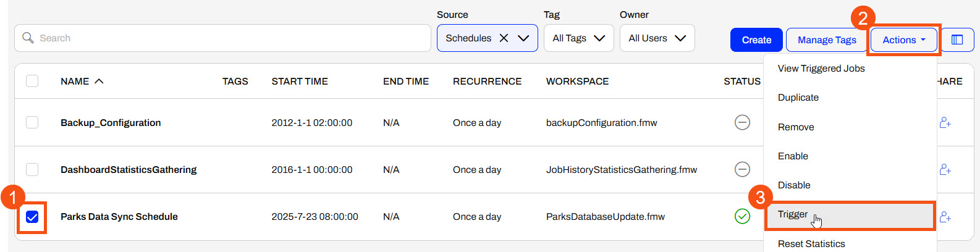Click the green enabled status checkmark icon
The height and width of the screenshot is (252, 980).
(x=742, y=216)
